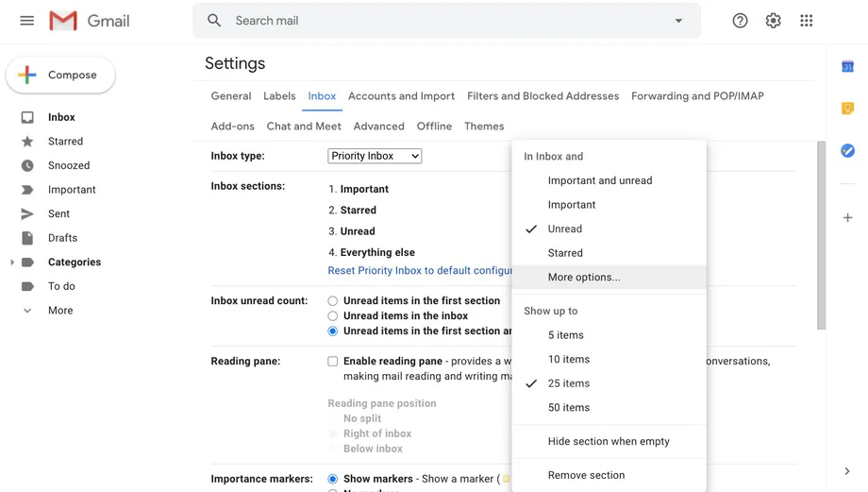Choose Remove section menu option

coord(609,475)
